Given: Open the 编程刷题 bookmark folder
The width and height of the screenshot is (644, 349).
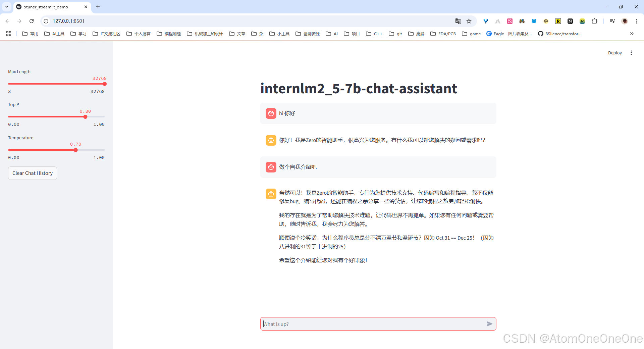Looking at the screenshot, I should (x=169, y=34).
